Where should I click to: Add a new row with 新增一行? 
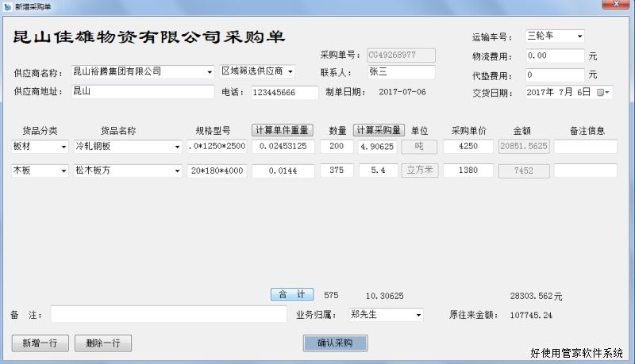click(x=40, y=343)
